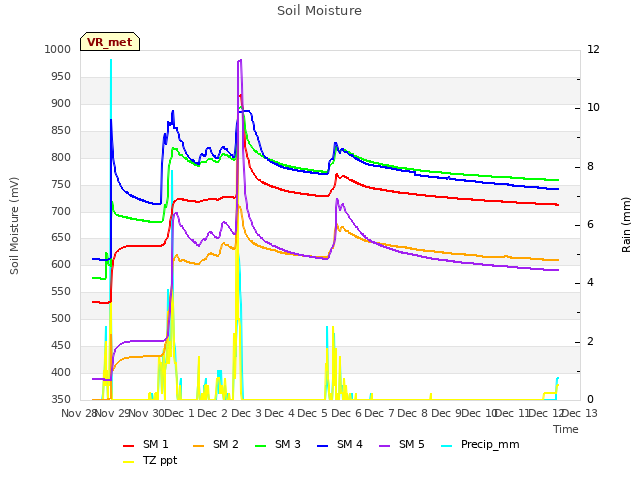The height and width of the screenshot is (480, 640).
Task: Click the Dec 8 date tick
Action: tap(413, 413)
